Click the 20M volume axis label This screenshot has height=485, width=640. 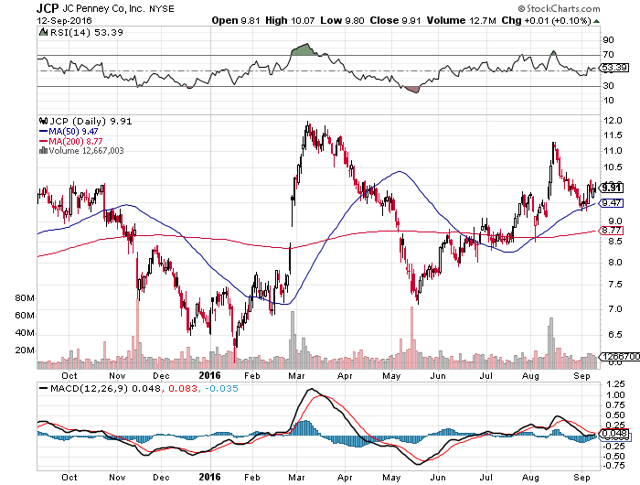(24, 350)
